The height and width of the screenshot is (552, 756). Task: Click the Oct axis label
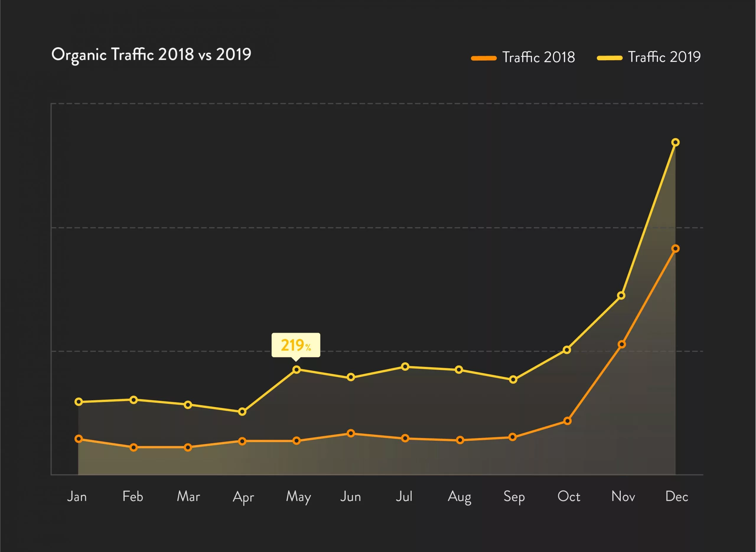click(x=569, y=496)
